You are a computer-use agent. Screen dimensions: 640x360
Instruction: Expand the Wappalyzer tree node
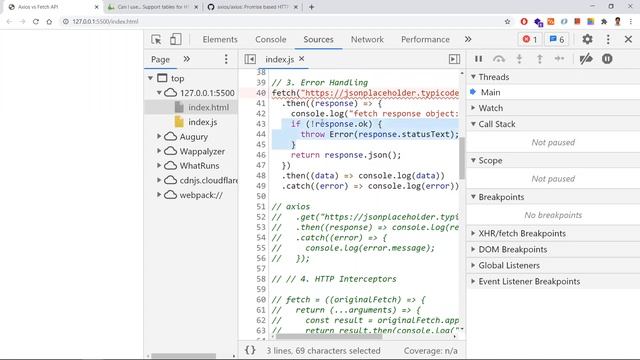click(159, 151)
